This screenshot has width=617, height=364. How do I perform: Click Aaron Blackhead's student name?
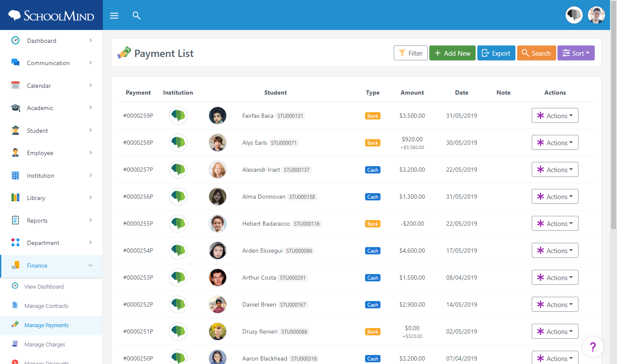click(x=265, y=358)
